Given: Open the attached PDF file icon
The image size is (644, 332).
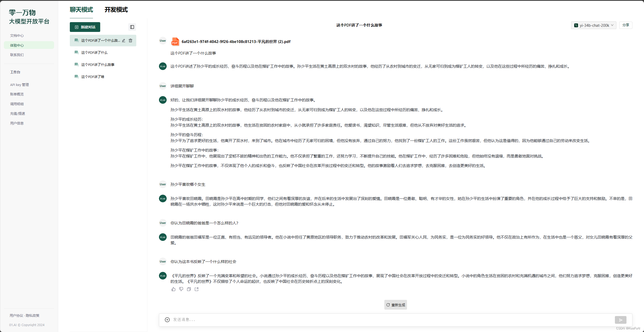Looking at the screenshot, I should tap(175, 42).
